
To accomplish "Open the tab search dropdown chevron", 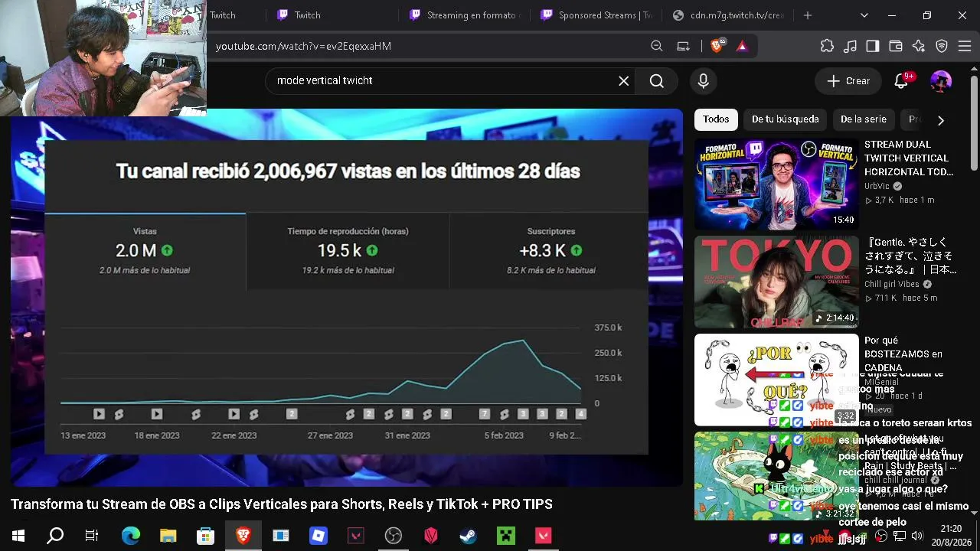I will 864,15.
